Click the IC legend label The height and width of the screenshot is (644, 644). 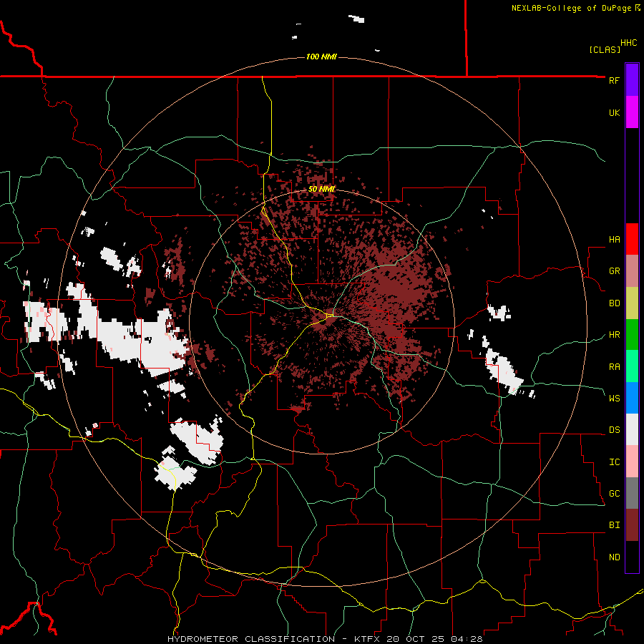(x=614, y=462)
